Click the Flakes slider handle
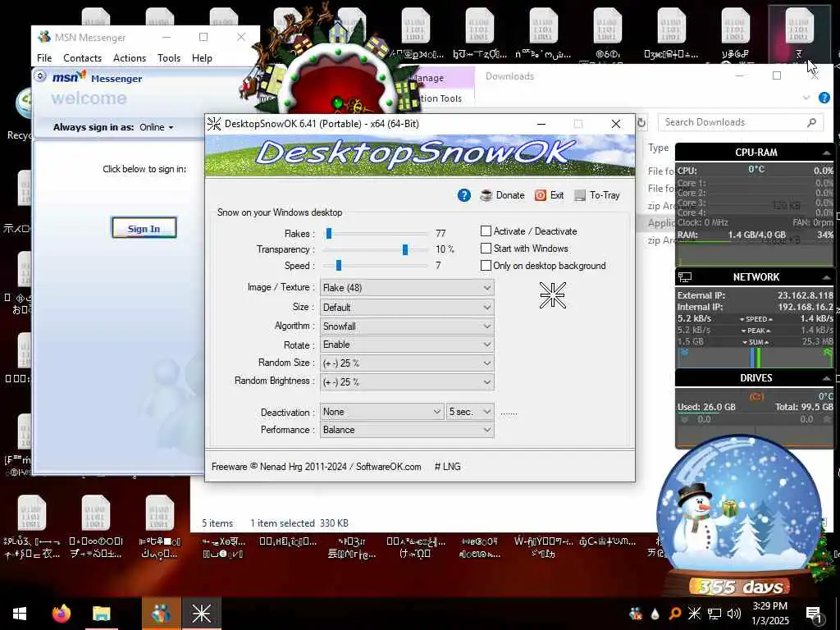The image size is (840, 630). point(329,233)
